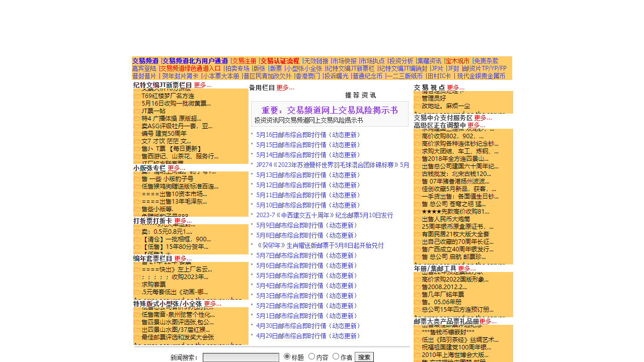Click folder icon next to 售 一些 小版豹子号
644x362 pixels.
[137, 178]
